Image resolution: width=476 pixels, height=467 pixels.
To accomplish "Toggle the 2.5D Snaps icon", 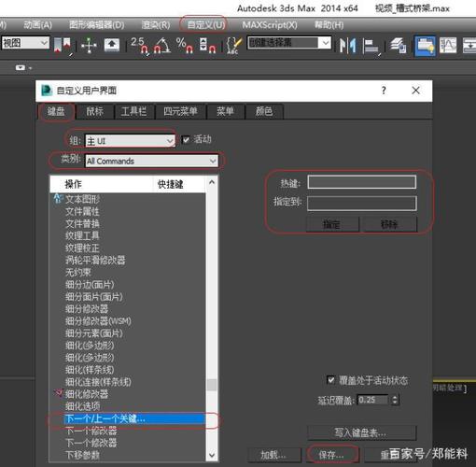I will pyautogui.click(x=139, y=46).
